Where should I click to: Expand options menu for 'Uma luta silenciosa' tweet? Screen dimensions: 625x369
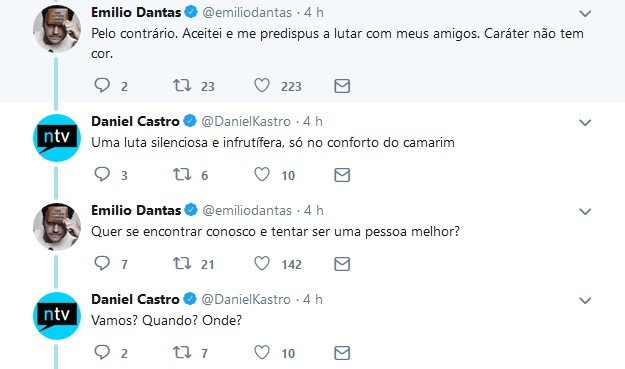point(585,122)
